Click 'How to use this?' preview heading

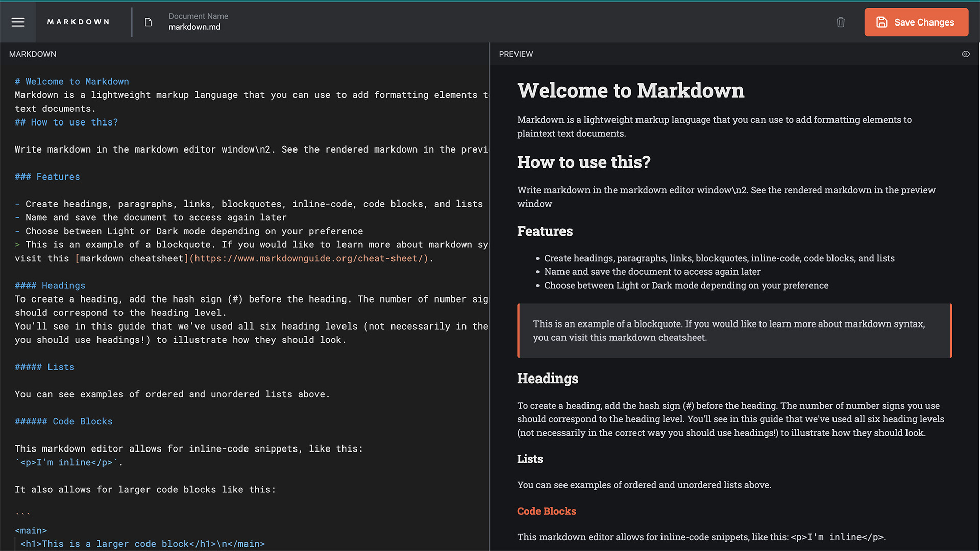tap(584, 162)
